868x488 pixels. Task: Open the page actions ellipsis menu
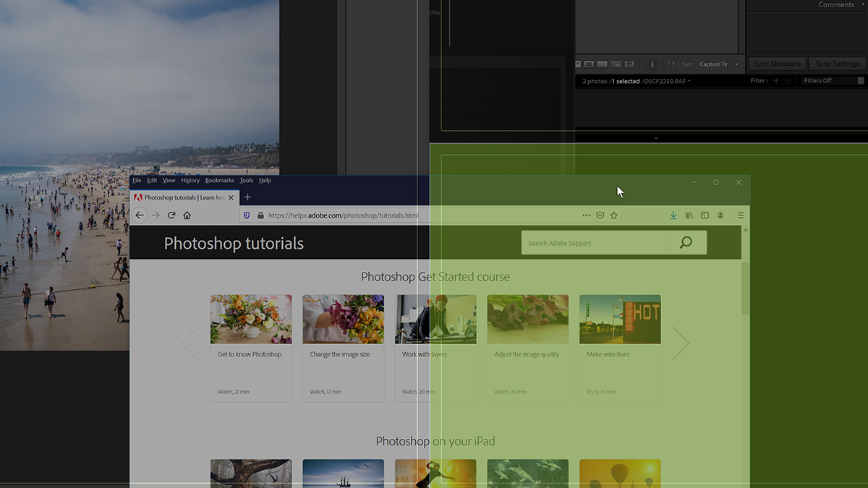pyautogui.click(x=586, y=215)
